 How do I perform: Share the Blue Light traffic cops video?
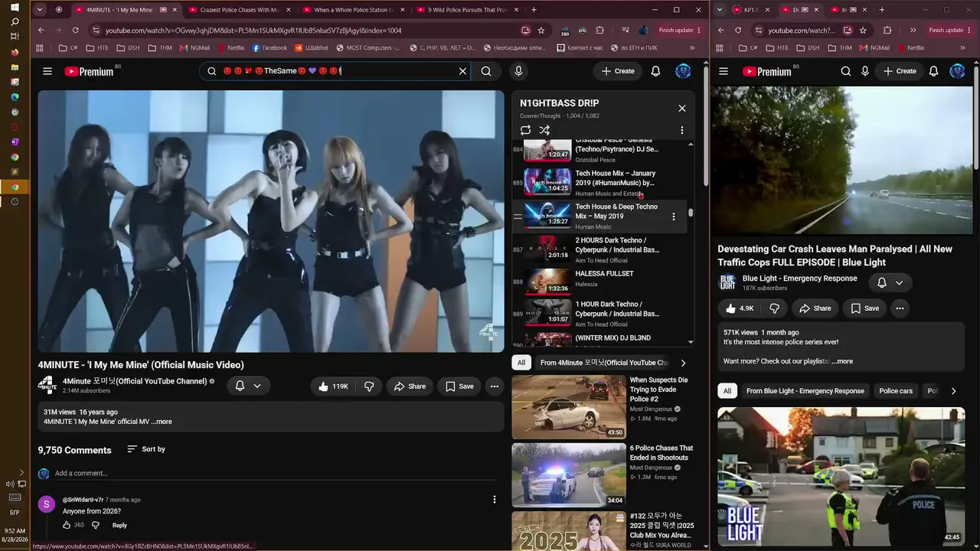coord(815,308)
